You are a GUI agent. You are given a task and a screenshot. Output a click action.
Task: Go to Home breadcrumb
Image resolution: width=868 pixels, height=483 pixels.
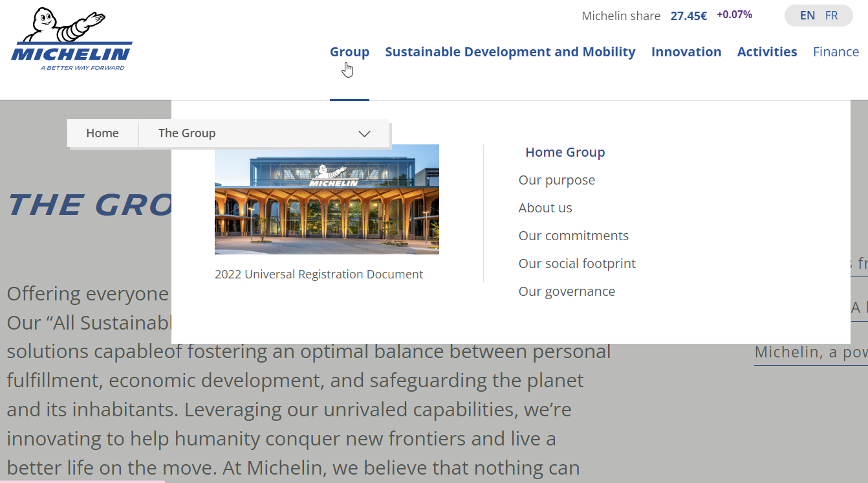(102, 133)
